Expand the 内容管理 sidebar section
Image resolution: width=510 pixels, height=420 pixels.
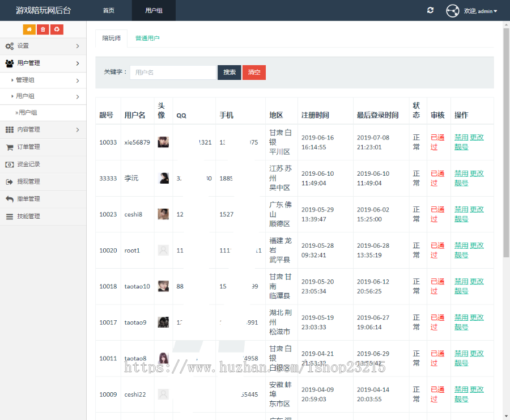(x=43, y=130)
